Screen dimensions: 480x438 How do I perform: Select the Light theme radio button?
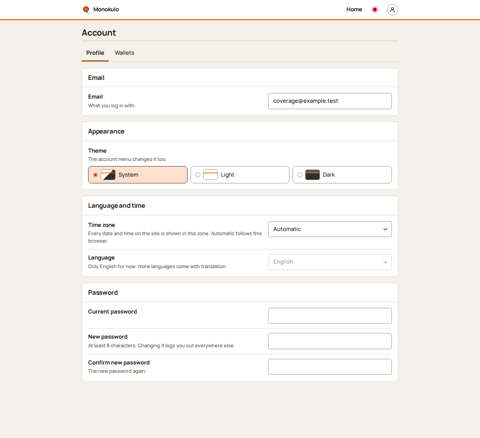click(198, 175)
